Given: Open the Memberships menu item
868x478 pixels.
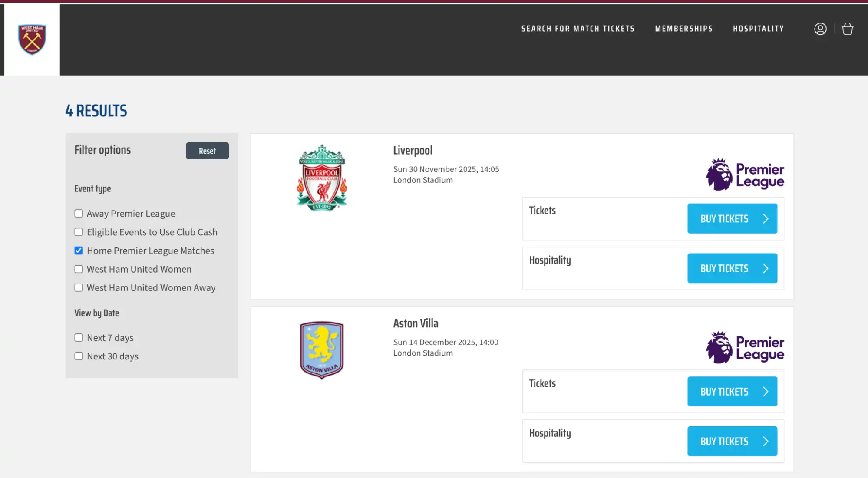Looking at the screenshot, I should coord(683,29).
